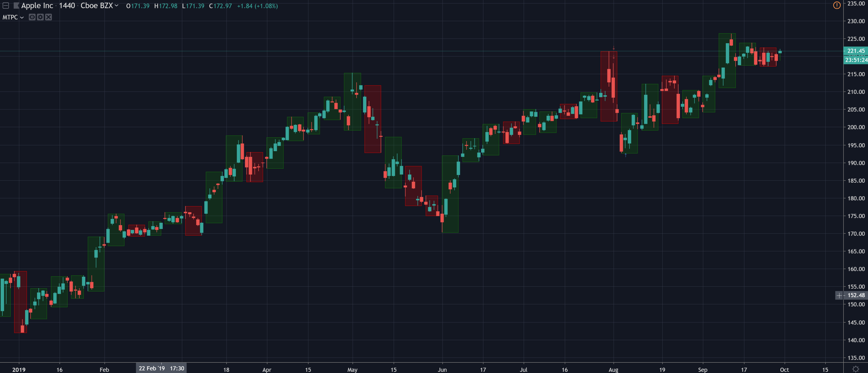Click the 22 Feb '19 17:30 date marker

[161, 368]
